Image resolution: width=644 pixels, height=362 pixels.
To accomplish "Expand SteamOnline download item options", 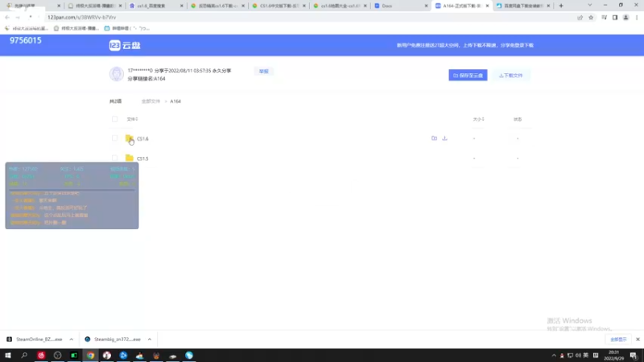I will tap(72, 339).
